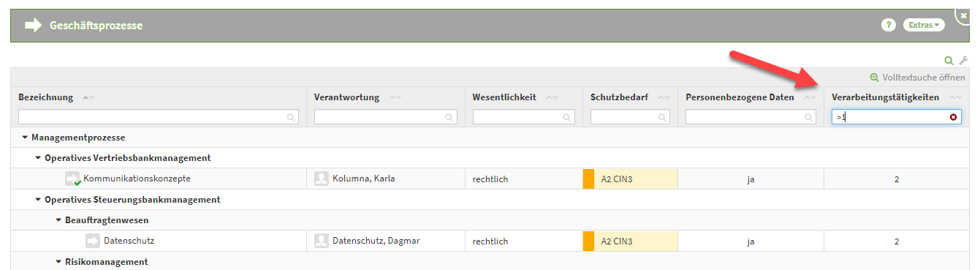Collapse the Beauftragtenwesen node
The width and height of the screenshot is (980, 270).
tap(58, 220)
